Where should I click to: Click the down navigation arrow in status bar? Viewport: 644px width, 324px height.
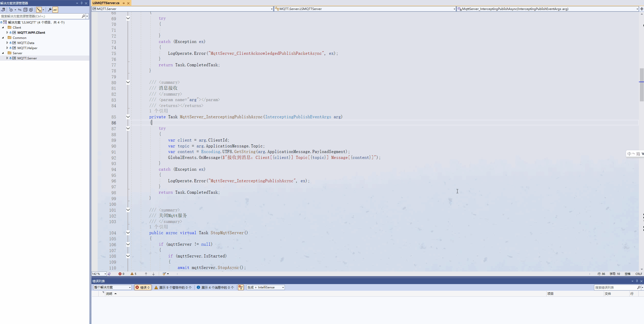coord(153,274)
